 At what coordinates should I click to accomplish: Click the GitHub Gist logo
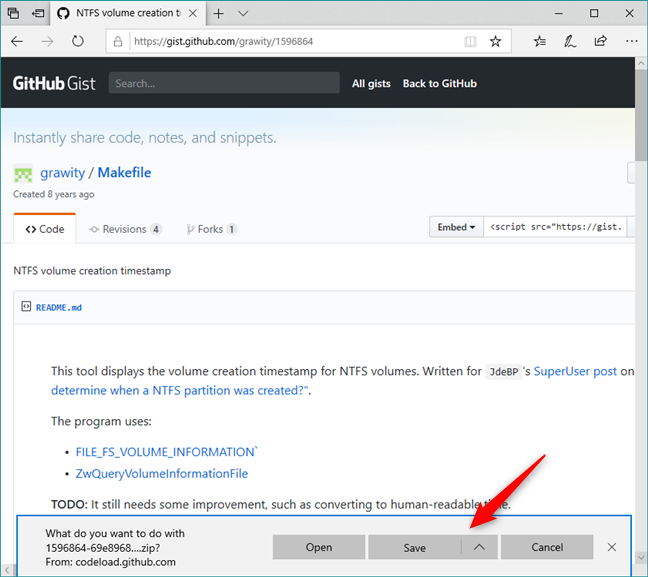(54, 83)
